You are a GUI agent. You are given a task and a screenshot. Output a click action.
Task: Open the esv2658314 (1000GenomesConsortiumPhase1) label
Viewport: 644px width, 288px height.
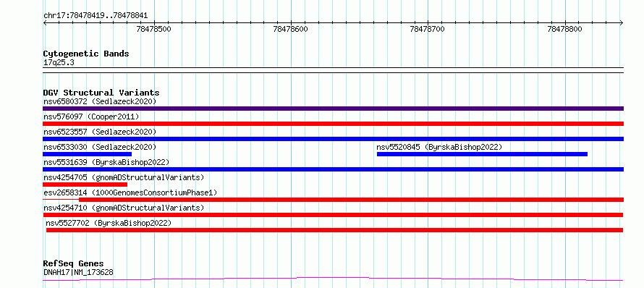[x=130, y=192]
